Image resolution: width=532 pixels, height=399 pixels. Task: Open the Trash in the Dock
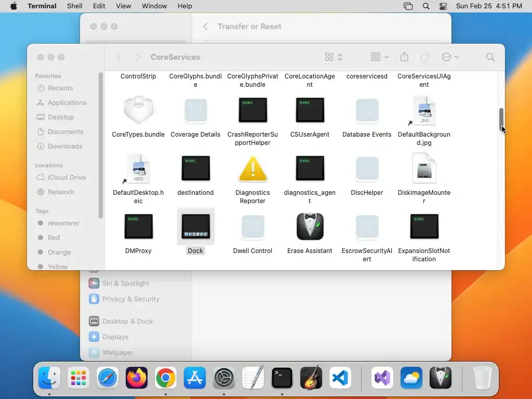coord(482,378)
